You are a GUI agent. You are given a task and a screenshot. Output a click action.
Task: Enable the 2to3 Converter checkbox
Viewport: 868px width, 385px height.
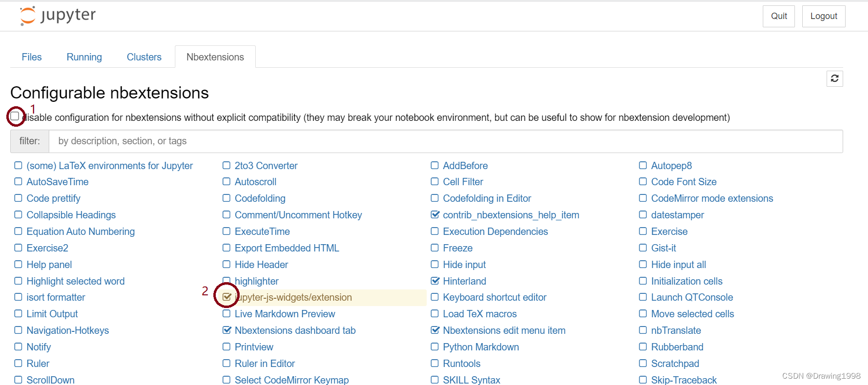(226, 166)
